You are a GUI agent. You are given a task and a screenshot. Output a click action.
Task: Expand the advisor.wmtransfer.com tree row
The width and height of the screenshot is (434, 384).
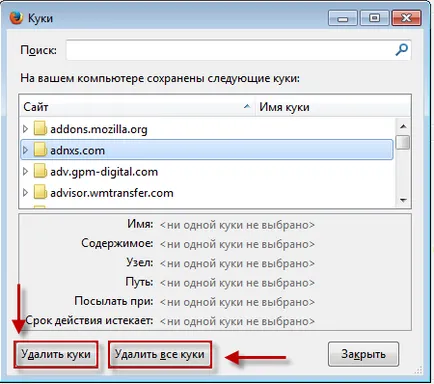click(x=25, y=193)
